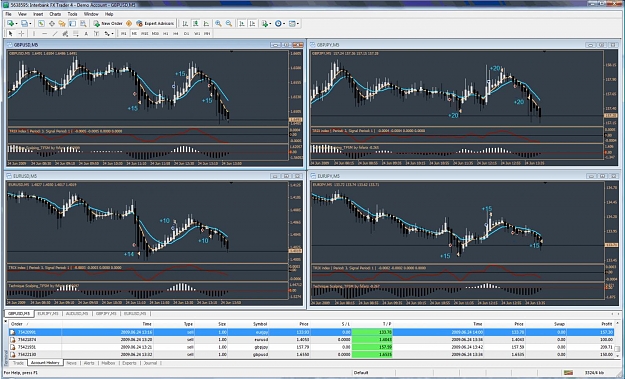Toggle the Expert Advisors button
Viewport: 625px width, 379px height.
pyautogui.click(x=155, y=24)
